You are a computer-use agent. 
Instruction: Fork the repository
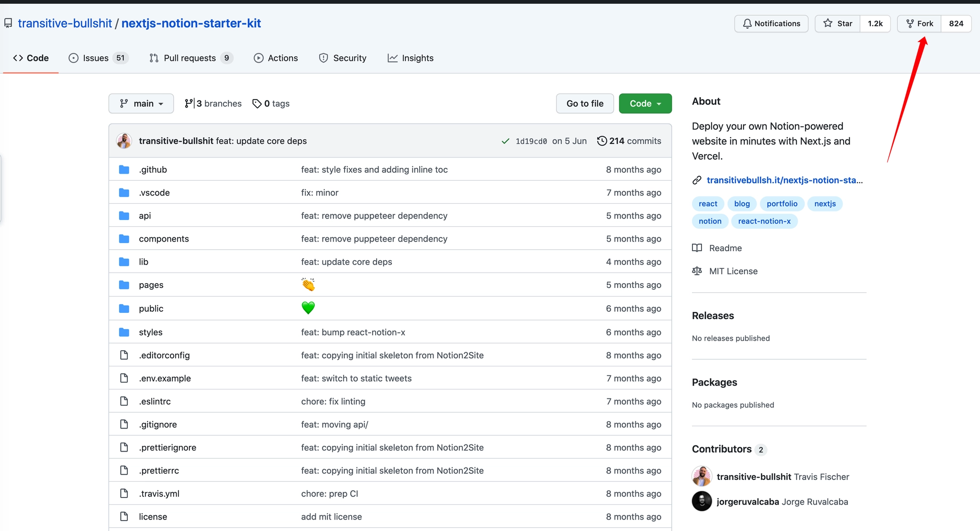[919, 23]
